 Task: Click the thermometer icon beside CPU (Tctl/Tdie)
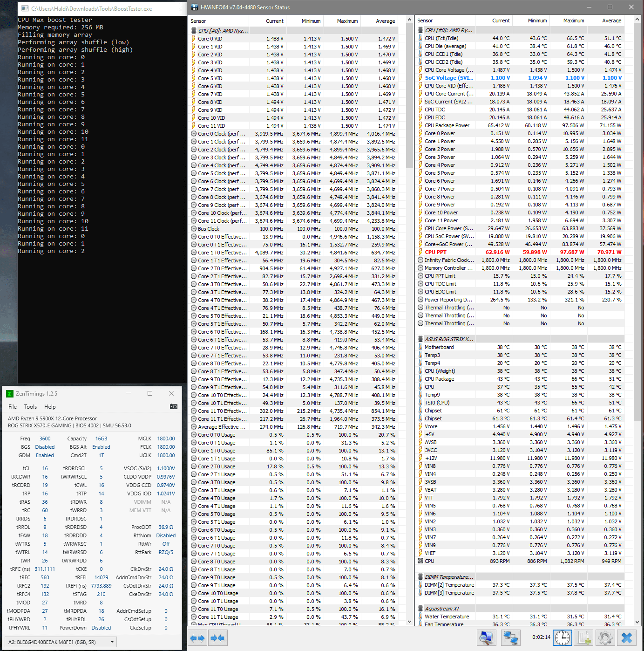point(420,38)
